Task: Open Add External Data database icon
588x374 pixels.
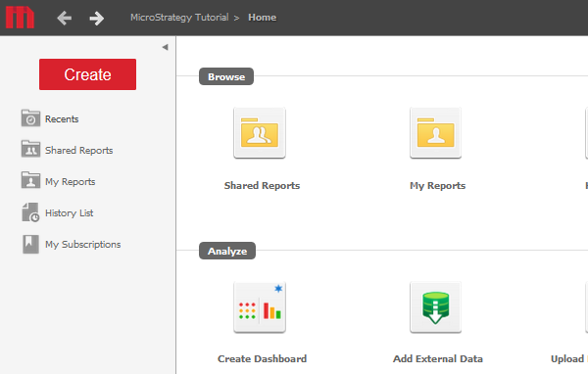Action: [436, 307]
